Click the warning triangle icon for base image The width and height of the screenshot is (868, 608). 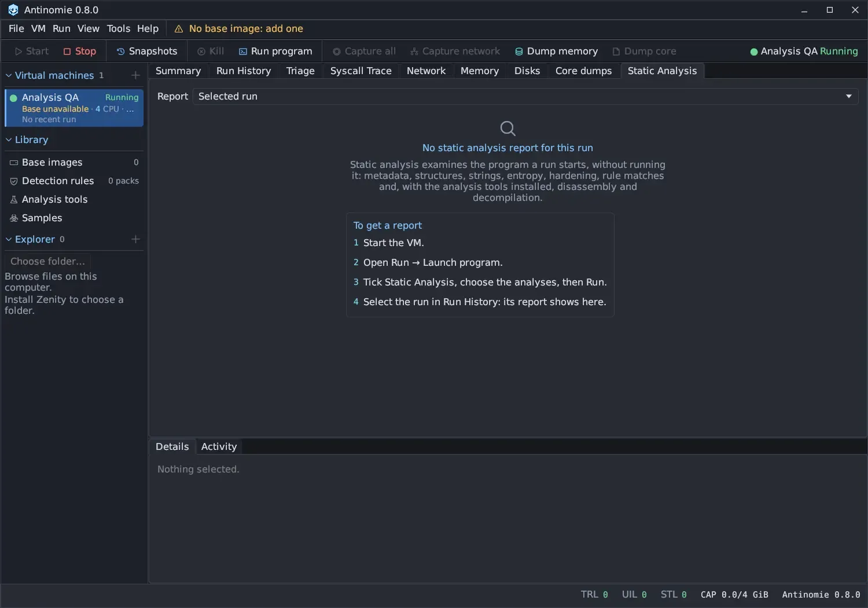pyautogui.click(x=179, y=29)
